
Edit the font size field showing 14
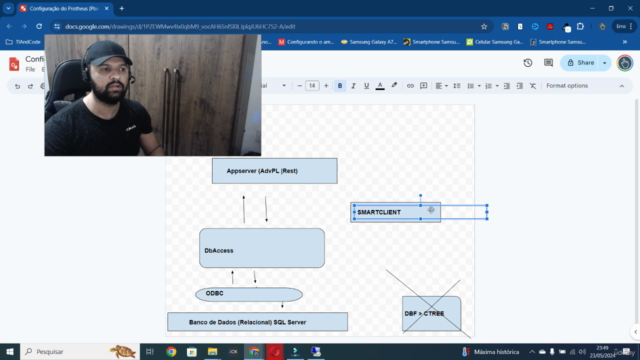pyautogui.click(x=312, y=86)
